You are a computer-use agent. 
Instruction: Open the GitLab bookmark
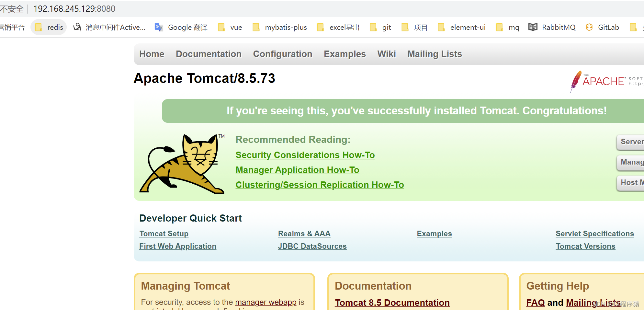pyautogui.click(x=603, y=27)
